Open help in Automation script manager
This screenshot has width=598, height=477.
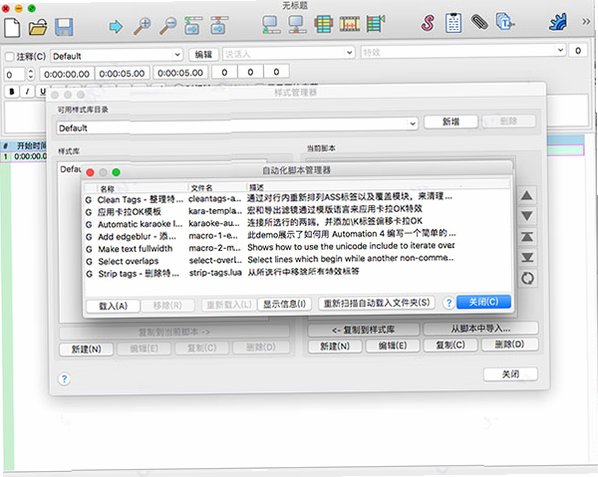coord(449,303)
